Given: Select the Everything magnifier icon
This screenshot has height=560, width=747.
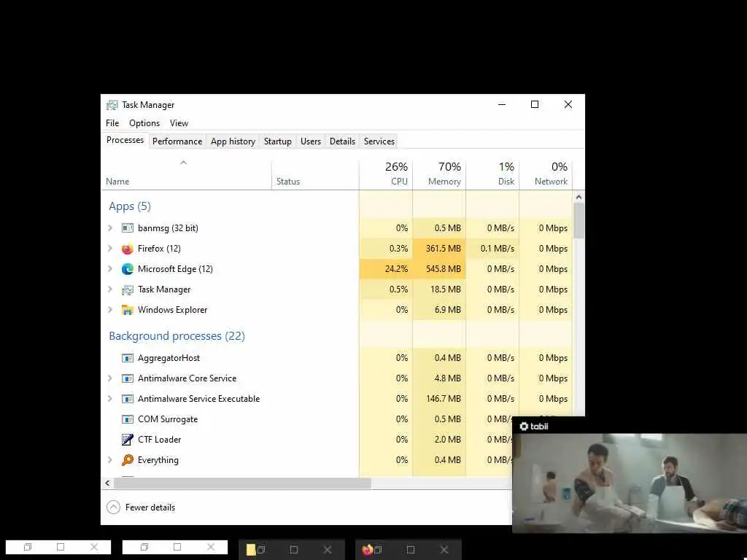Looking at the screenshot, I should (x=127, y=460).
